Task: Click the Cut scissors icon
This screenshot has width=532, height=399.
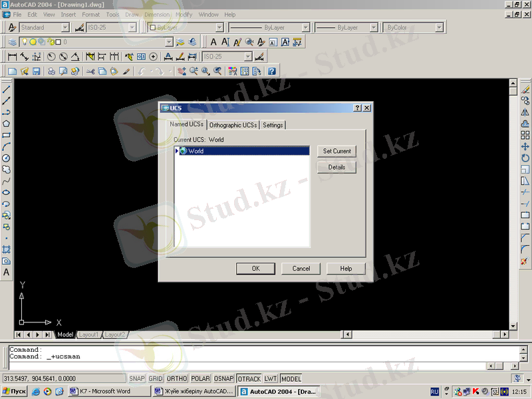Action: [x=90, y=71]
